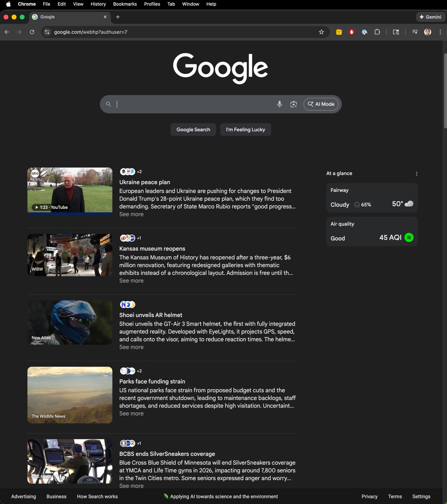Open Search by image camera icon

point(294,104)
